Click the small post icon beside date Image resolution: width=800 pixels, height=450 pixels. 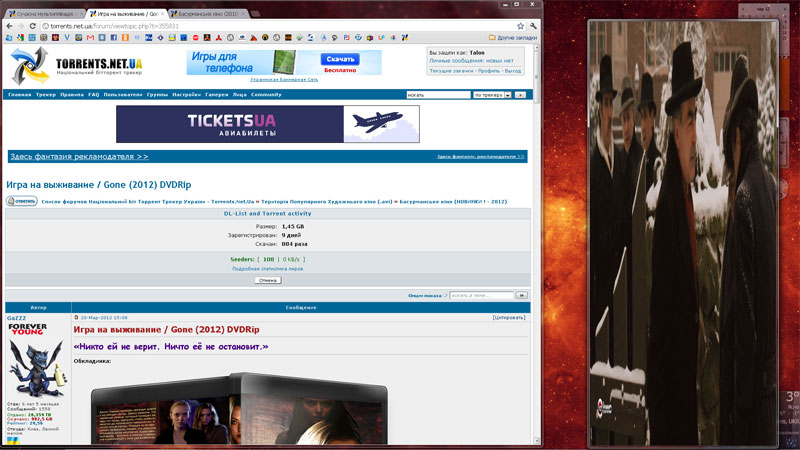(x=77, y=317)
